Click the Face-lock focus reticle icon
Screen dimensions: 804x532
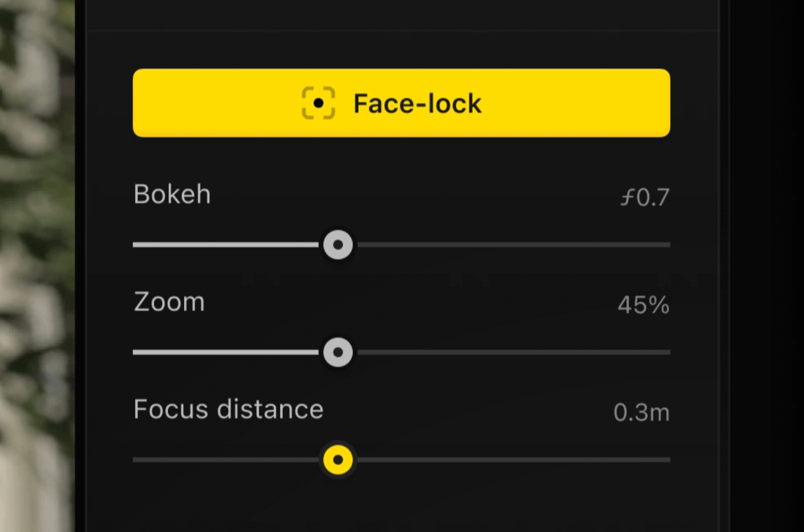click(318, 103)
